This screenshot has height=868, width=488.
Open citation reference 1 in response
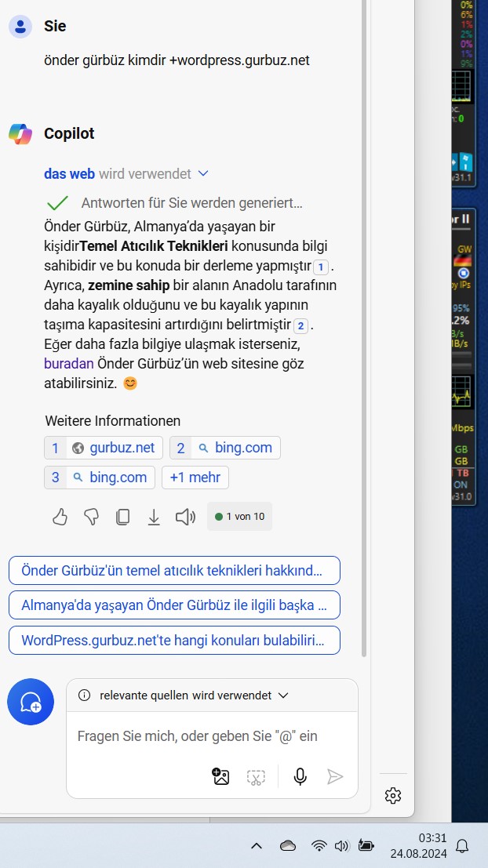tap(320, 267)
